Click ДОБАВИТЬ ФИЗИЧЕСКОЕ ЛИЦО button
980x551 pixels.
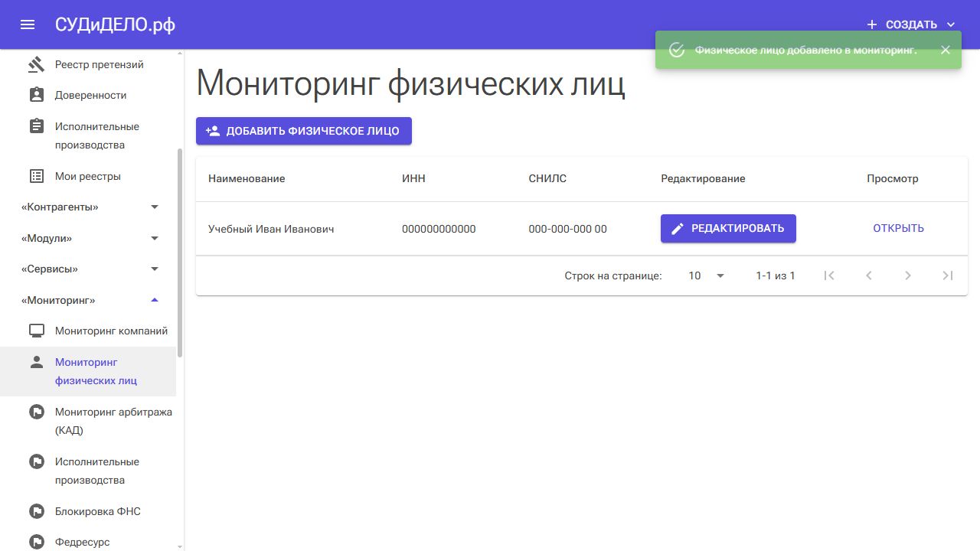coord(304,131)
